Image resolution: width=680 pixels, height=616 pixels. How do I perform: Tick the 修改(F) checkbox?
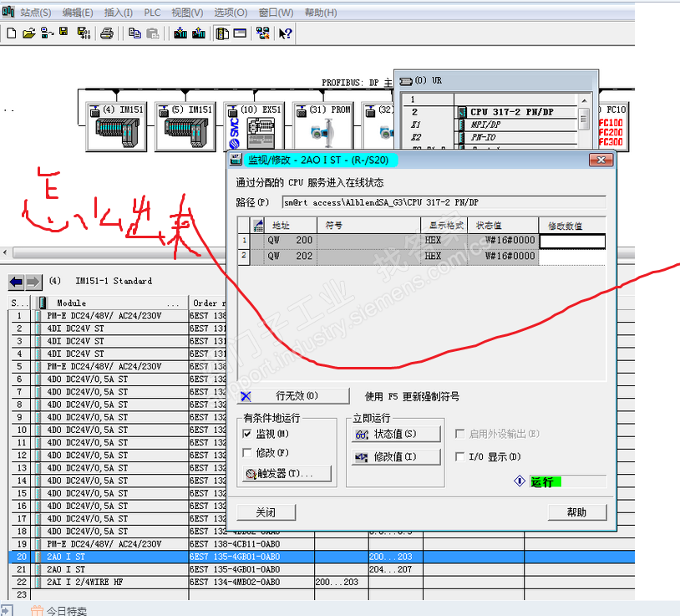tap(247, 453)
